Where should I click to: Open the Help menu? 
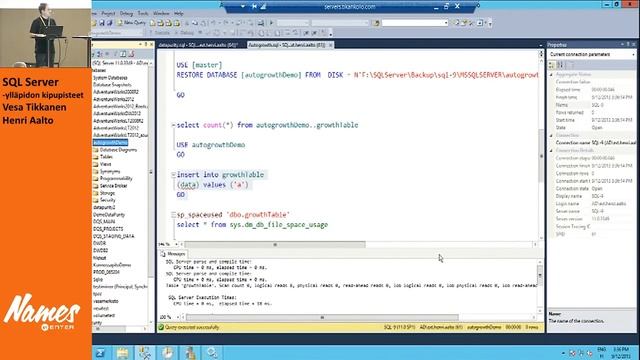pyautogui.click(x=179, y=13)
